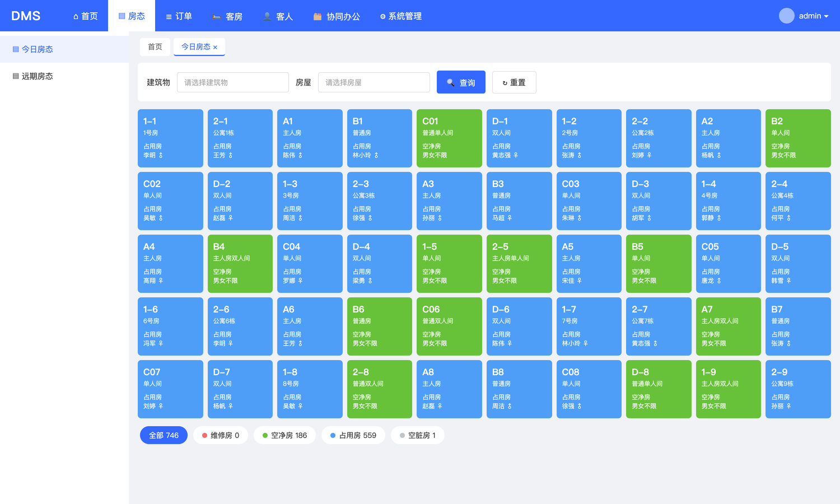
Task: Filter by 空净房 186 status
Action: [284, 435]
